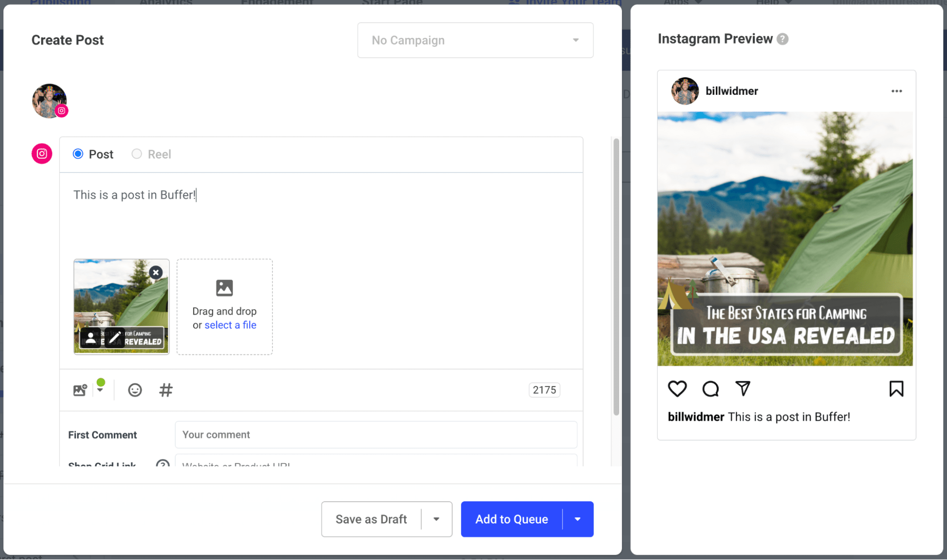
Task: Click the Instagram platform icon
Action: tap(42, 154)
